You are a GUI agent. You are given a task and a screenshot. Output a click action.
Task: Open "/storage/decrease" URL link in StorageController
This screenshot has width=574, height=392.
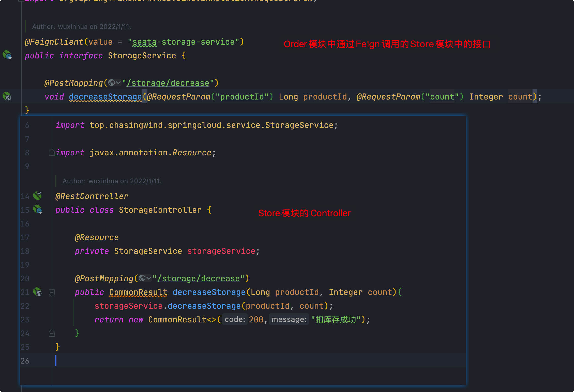point(199,279)
